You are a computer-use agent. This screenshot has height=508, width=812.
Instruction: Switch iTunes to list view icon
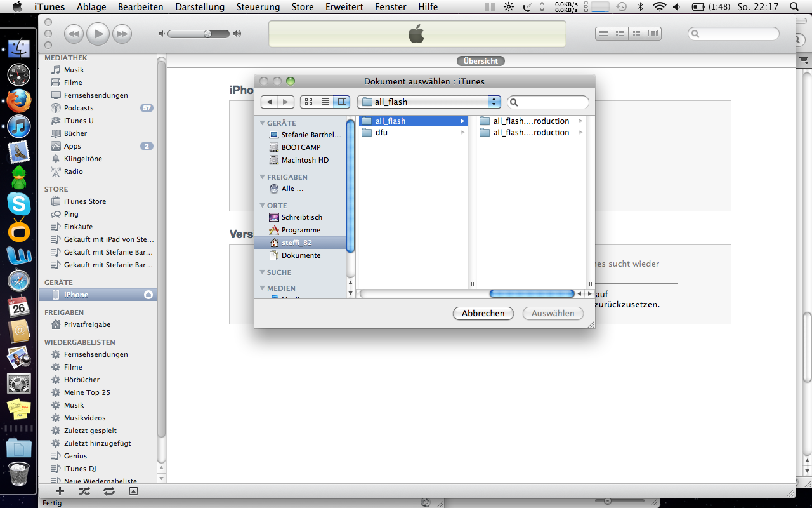coord(604,33)
